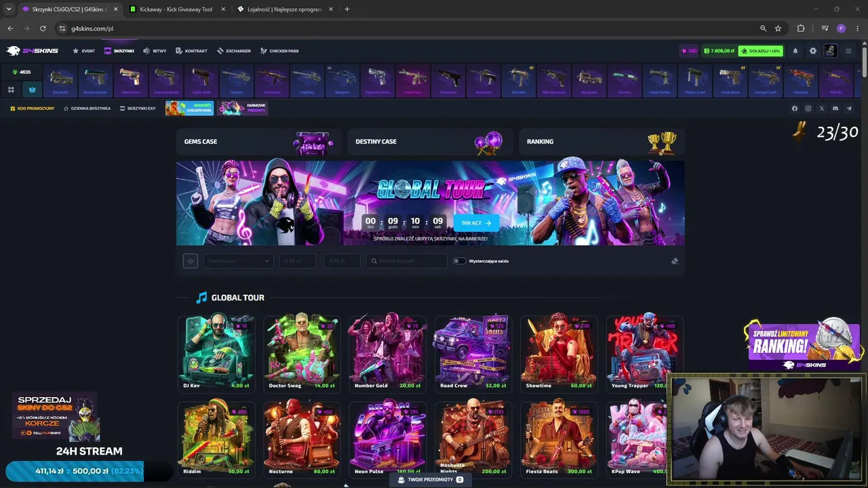Switch to the Kickaway - Kick Giveaway Tool tab
The image size is (868, 488).
176,9
